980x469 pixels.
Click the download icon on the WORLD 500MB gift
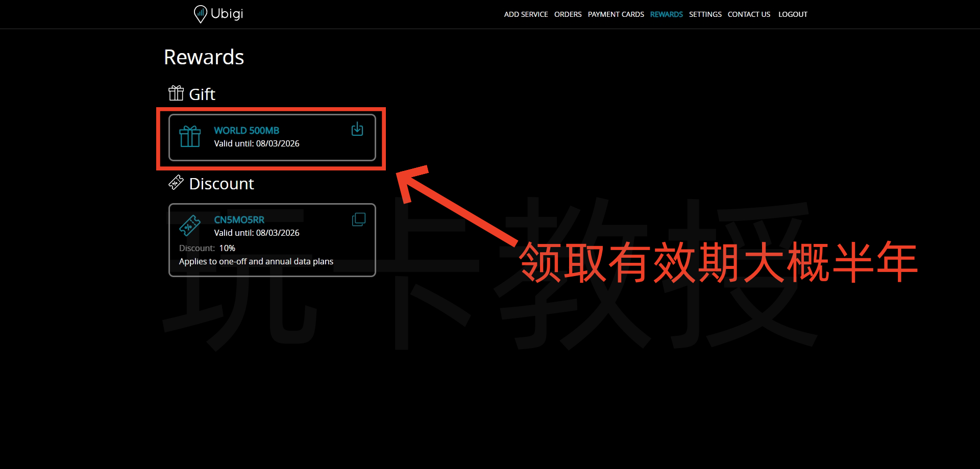click(x=357, y=129)
